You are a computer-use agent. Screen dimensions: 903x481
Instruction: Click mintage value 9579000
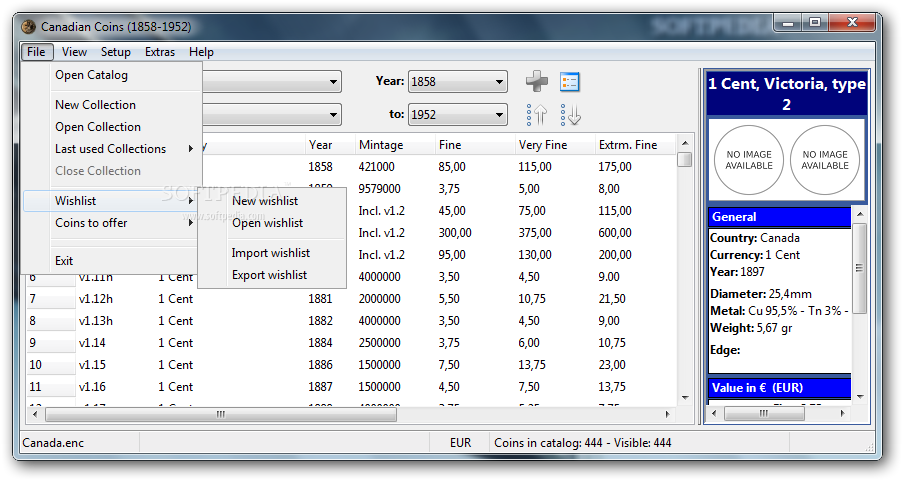[x=380, y=189]
